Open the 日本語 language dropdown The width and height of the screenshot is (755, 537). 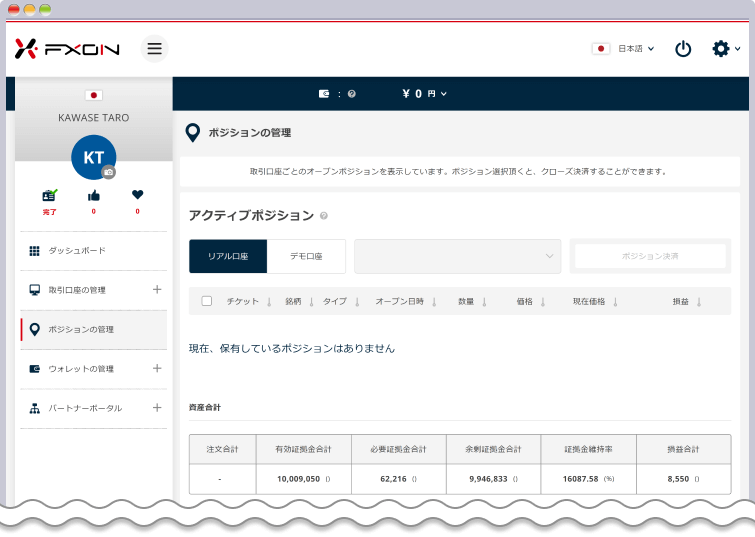tap(636, 49)
